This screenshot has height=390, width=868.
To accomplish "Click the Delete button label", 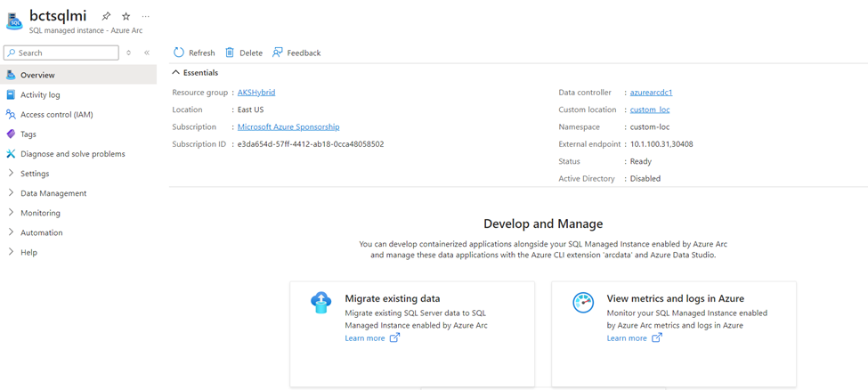I will click(251, 53).
